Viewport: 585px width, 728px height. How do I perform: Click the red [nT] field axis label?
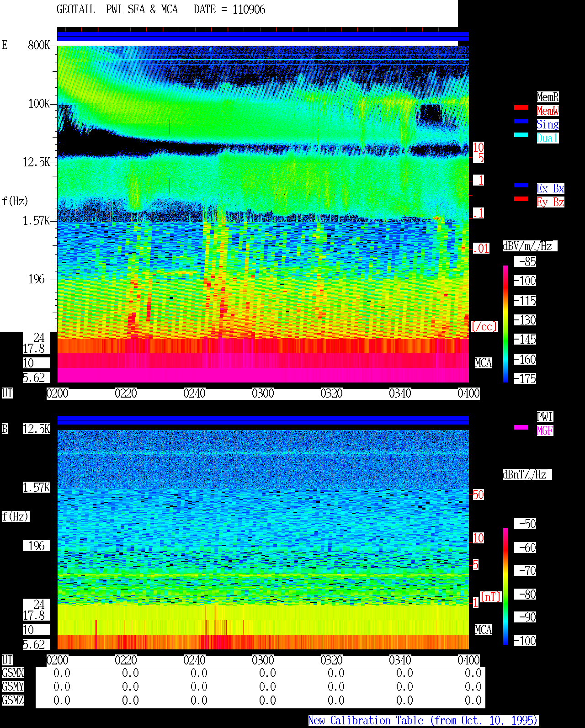click(491, 597)
